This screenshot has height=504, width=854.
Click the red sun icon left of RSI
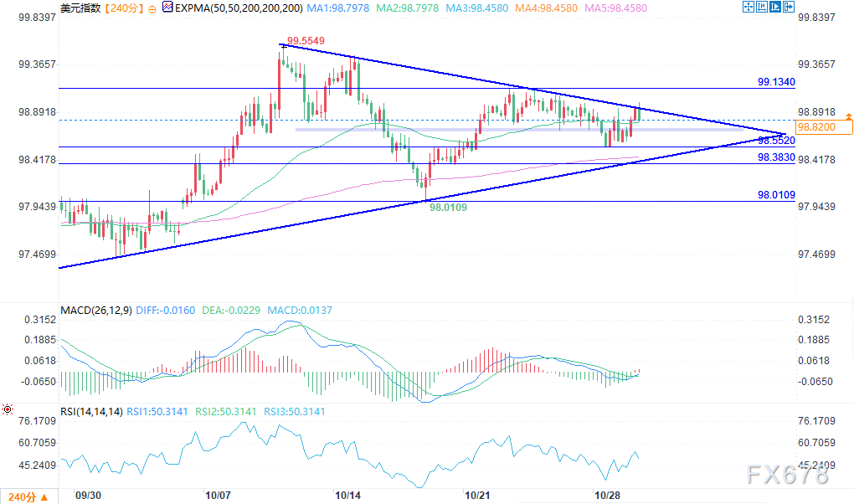(7, 409)
